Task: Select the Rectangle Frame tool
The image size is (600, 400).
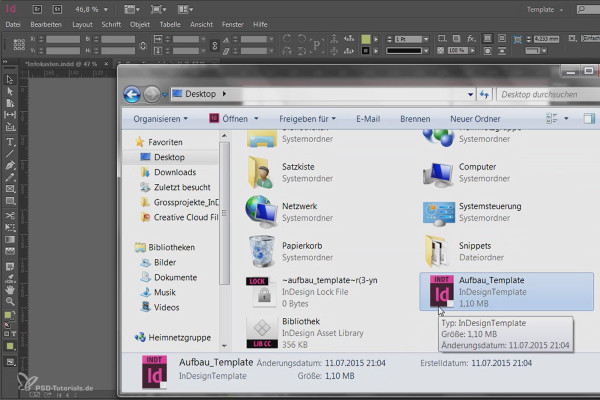Action: point(10,189)
